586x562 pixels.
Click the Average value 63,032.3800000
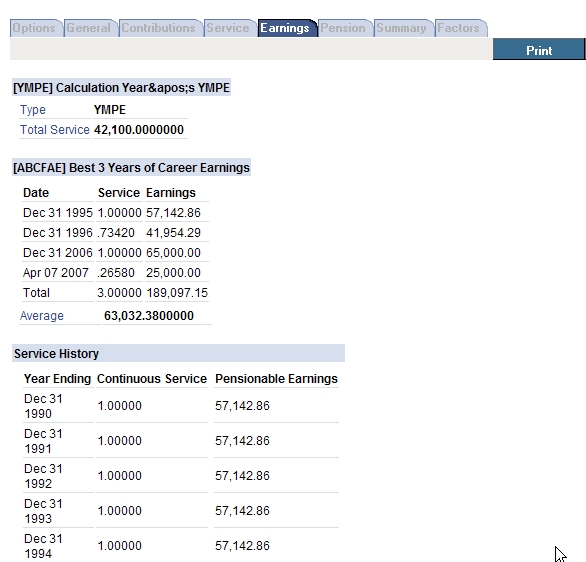tap(149, 316)
